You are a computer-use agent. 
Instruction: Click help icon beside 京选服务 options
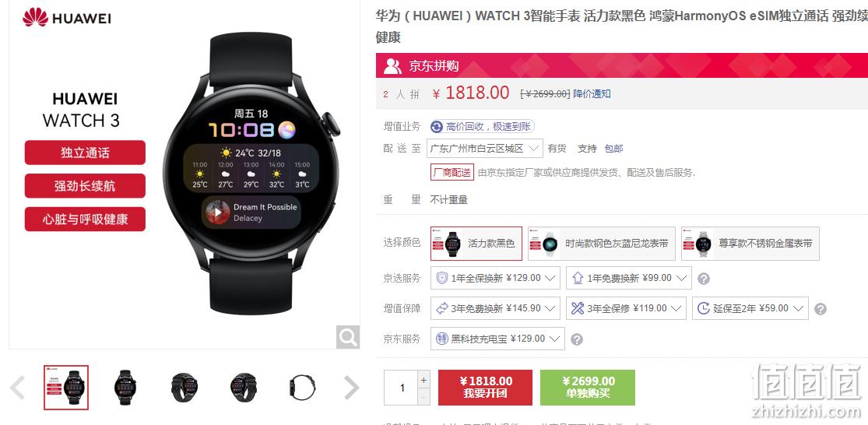(704, 279)
